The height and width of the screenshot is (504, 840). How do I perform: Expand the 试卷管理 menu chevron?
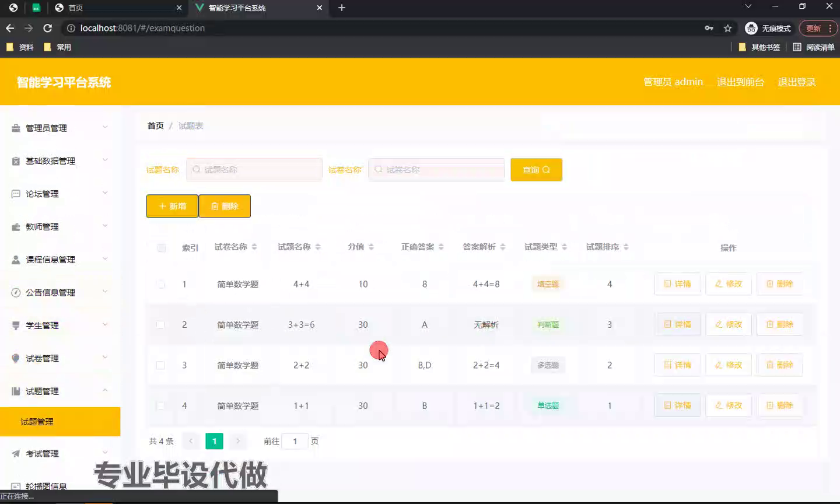point(105,357)
